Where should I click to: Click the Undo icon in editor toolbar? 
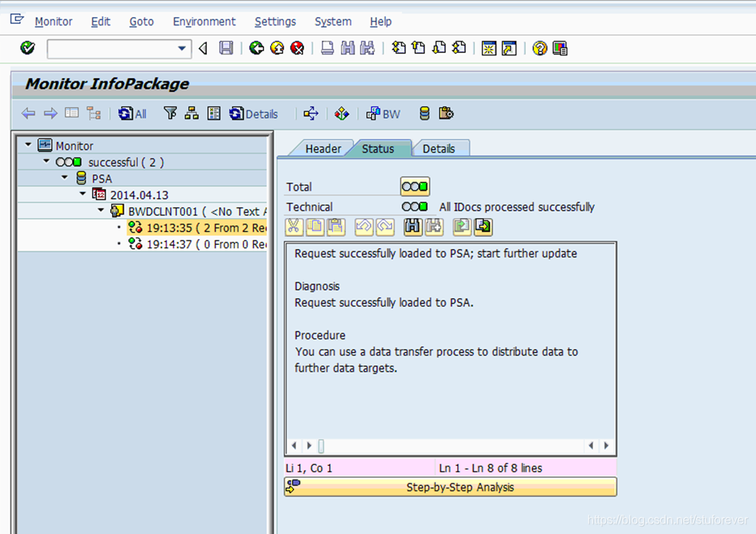[364, 227]
